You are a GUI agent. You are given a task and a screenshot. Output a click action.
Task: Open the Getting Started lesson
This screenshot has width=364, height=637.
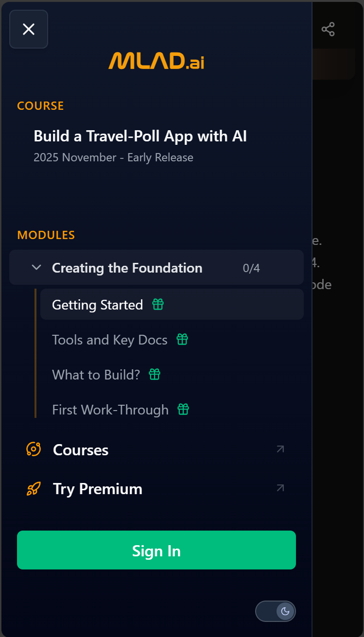coord(97,304)
